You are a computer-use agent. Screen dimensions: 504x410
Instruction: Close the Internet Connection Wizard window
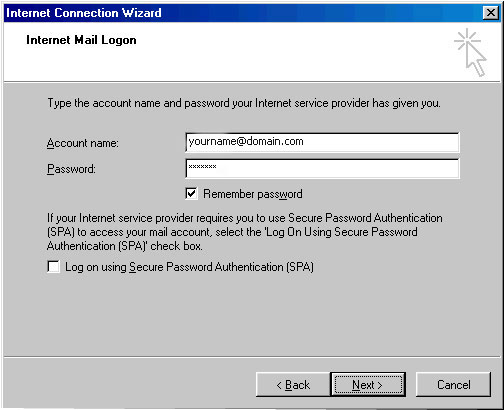(491, 13)
